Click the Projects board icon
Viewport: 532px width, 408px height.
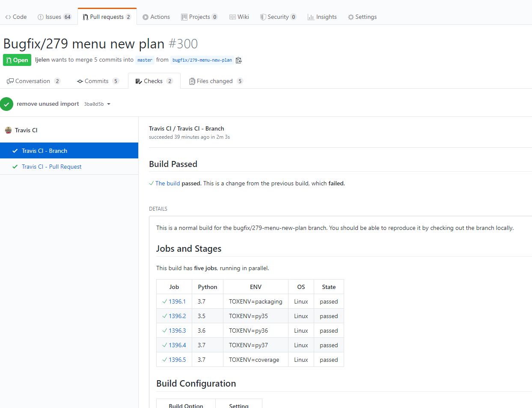click(x=184, y=17)
